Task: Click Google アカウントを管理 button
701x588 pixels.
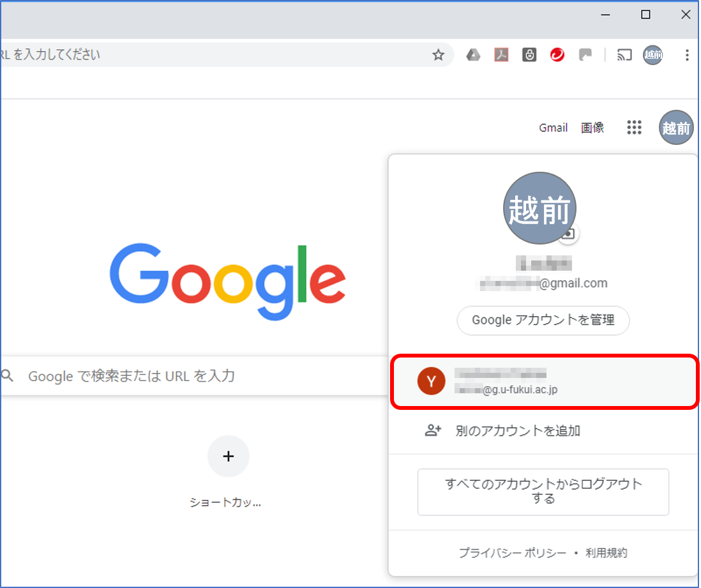Action: 543,320
